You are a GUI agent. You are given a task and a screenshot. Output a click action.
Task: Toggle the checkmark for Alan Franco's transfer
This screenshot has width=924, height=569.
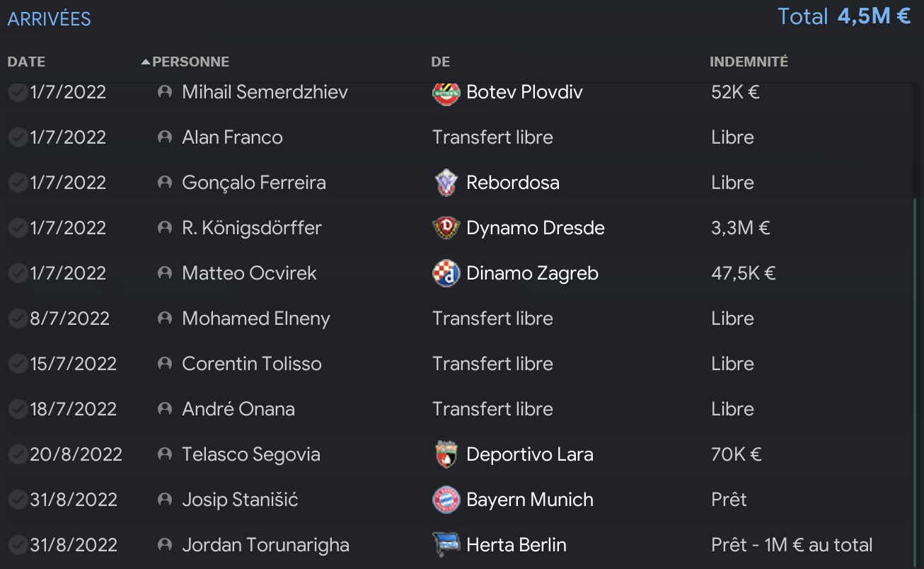click(x=18, y=137)
